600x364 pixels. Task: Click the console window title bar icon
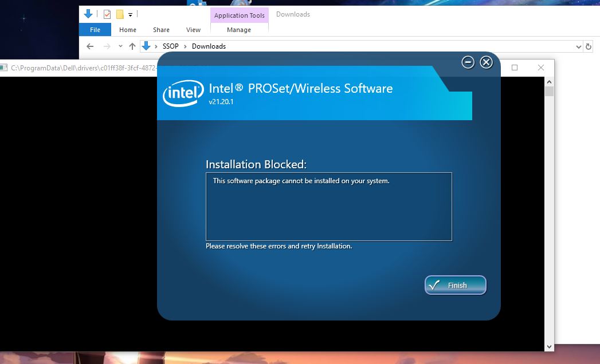pyautogui.click(x=3, y=68)
